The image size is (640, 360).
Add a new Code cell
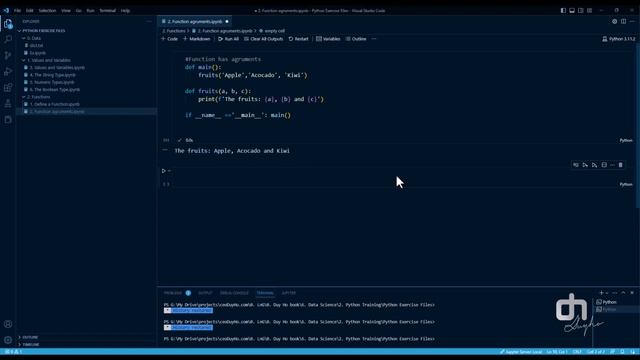point(169,39)
